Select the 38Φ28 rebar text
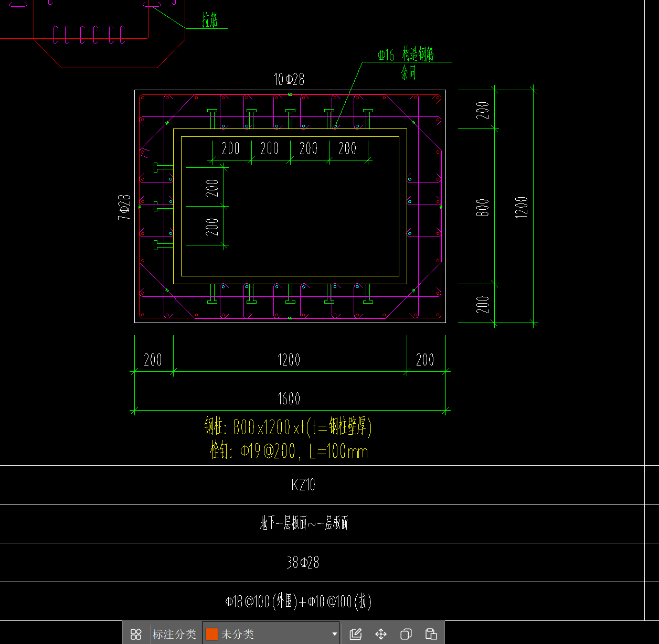 pyautogui.click(x=303, y=562)
